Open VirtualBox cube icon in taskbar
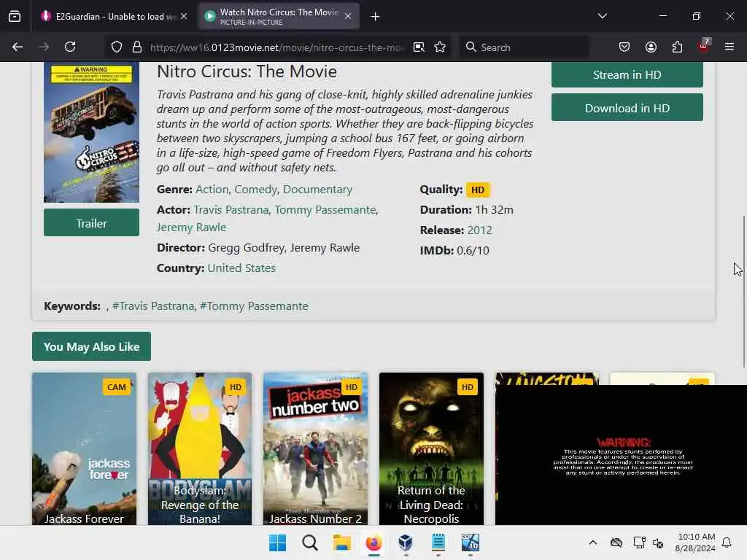Viewport: 747px width, 560px height. [x=406, y=542]
